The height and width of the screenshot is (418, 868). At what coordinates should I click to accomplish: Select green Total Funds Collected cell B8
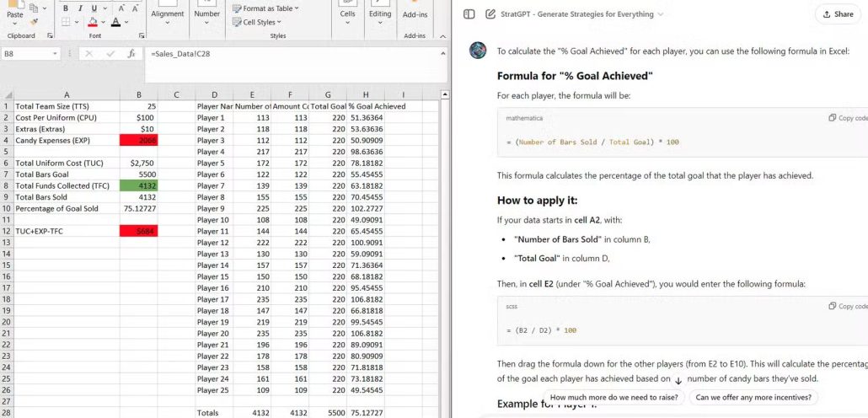pyautogui.click(x=138, y=186)
